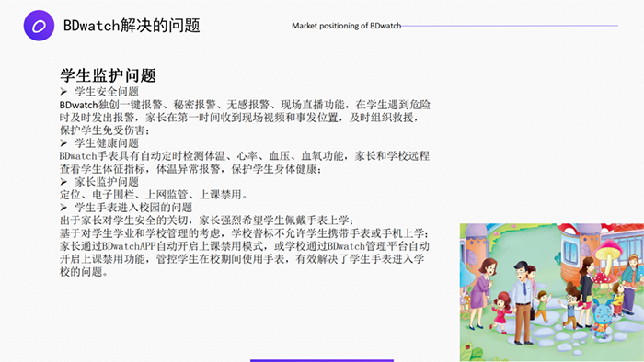Viewport: 644px width, 362px height.
Task: Click the purple bar at slide bottom
Action: click(x=322, y=360)
